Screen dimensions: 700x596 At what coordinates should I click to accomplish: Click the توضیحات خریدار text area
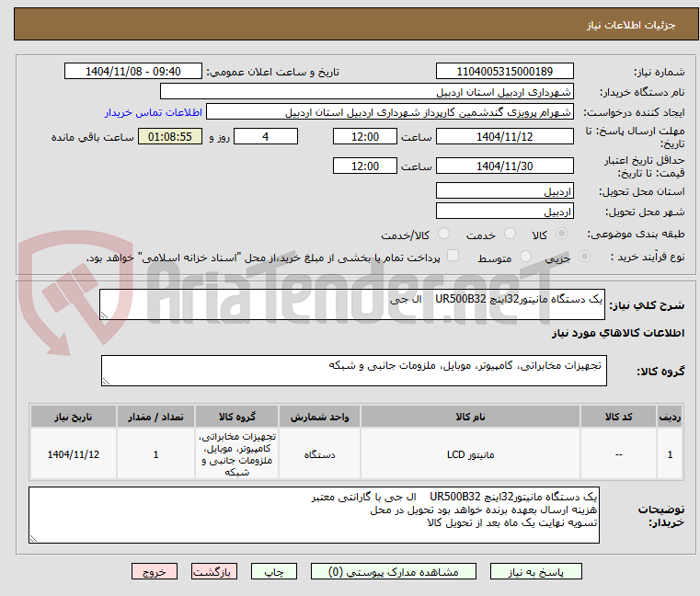pos(314,515)
